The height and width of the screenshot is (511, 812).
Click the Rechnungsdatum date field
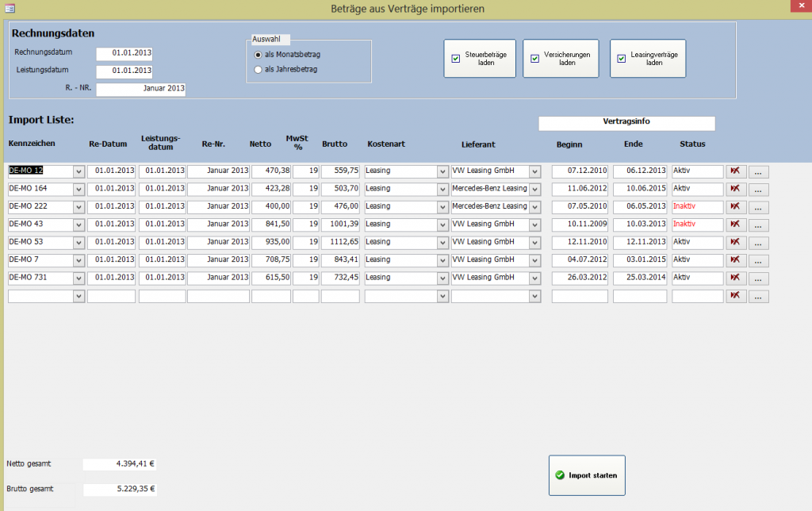click(x=124, y=53)
